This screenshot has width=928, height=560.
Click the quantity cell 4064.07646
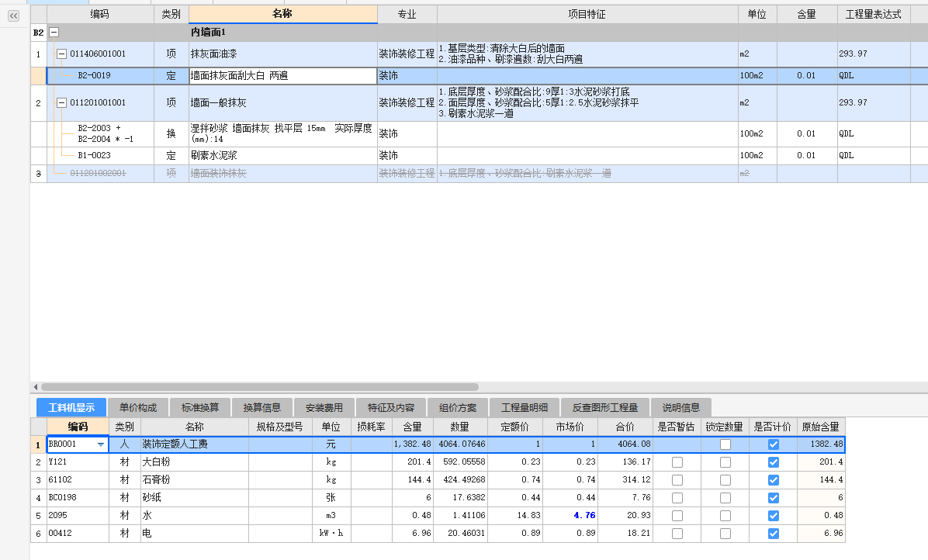point(460,444)
